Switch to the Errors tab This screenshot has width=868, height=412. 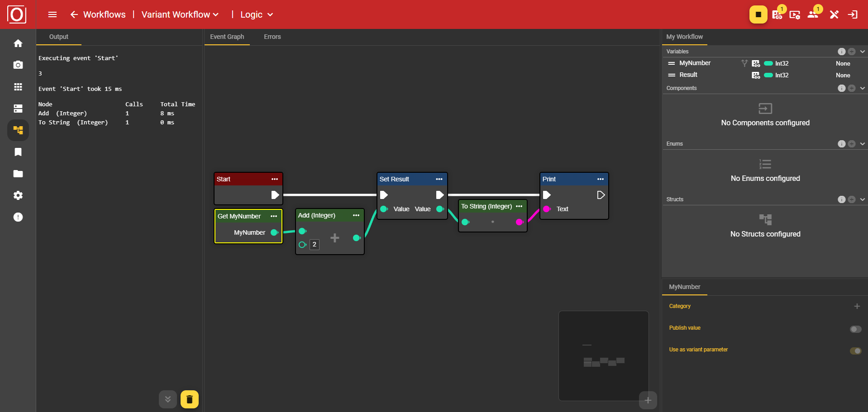(x=272, y=37)
